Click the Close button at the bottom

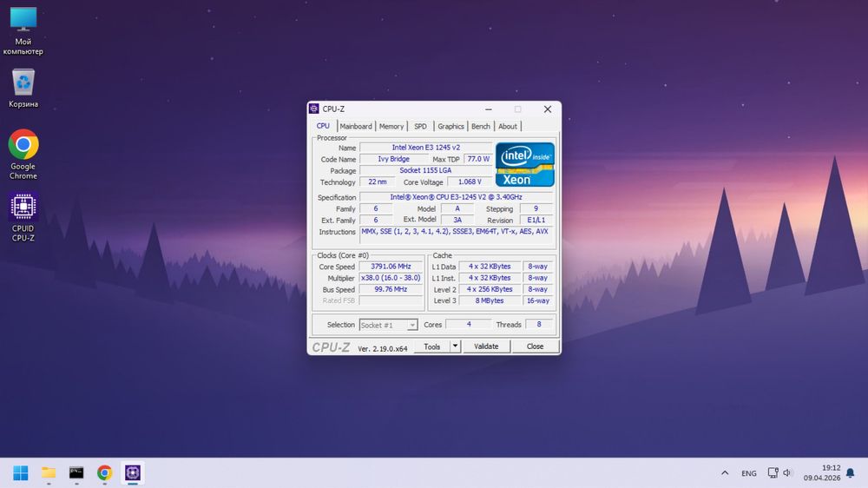tap(535, 346)
